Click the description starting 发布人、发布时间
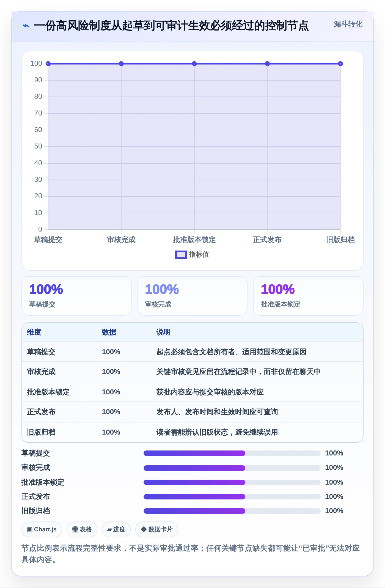Viewport: 385px width, 588px height. [217, 412]
